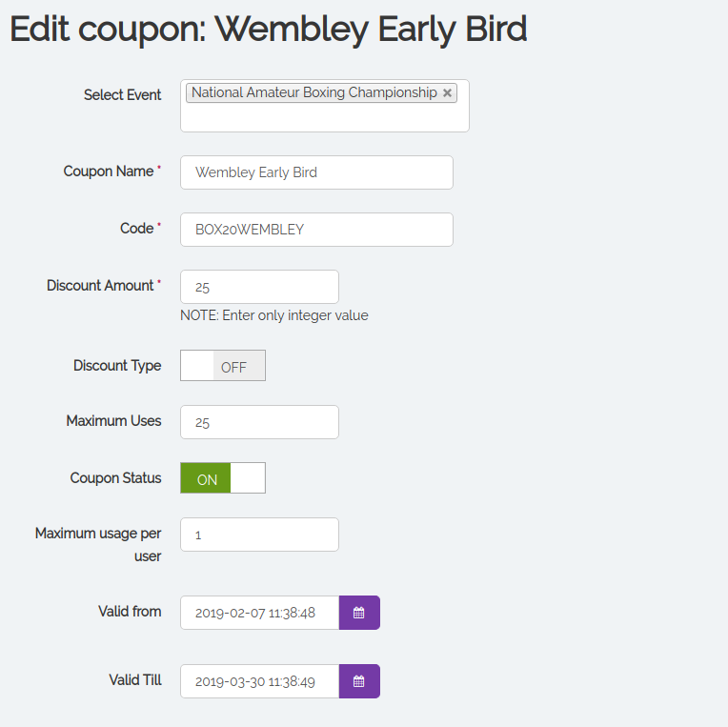Click the Select Event label
The height and width of the screenshot is (727, 728).
click(x=122, y=95)
